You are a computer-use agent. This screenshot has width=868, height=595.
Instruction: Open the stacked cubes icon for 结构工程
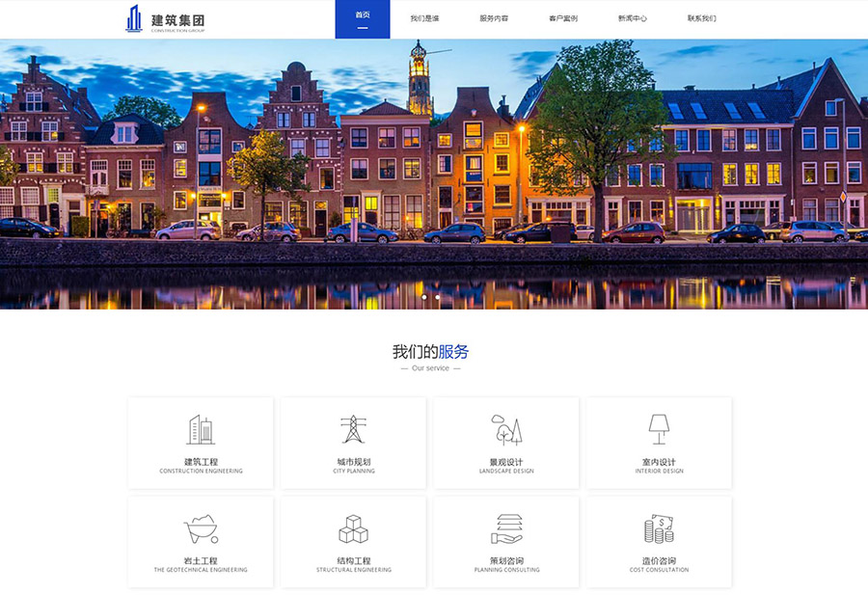353,529
